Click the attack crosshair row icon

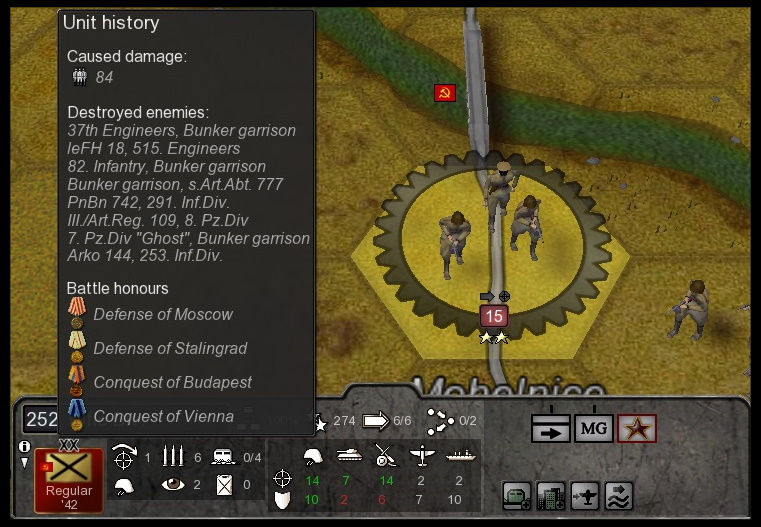coord(282,479)
